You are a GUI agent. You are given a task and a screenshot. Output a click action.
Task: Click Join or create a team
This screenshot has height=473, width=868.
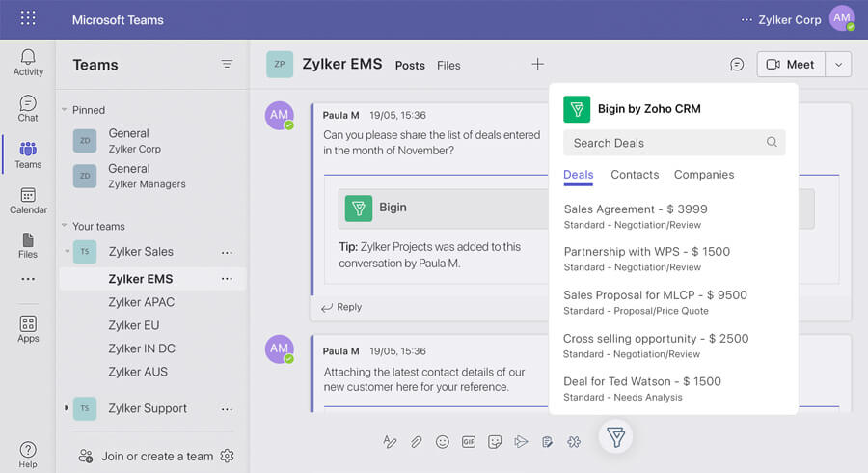pyautogui.click(x=156, y=456)
